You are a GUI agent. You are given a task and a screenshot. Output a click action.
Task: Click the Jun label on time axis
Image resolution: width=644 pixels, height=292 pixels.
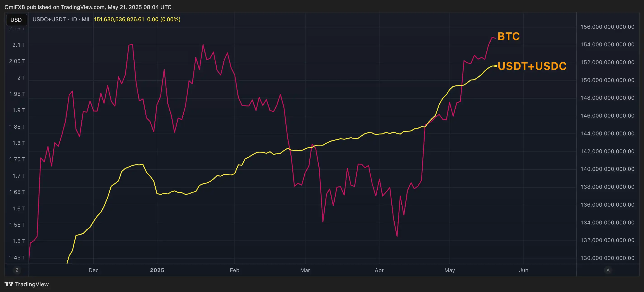[523, 270]
